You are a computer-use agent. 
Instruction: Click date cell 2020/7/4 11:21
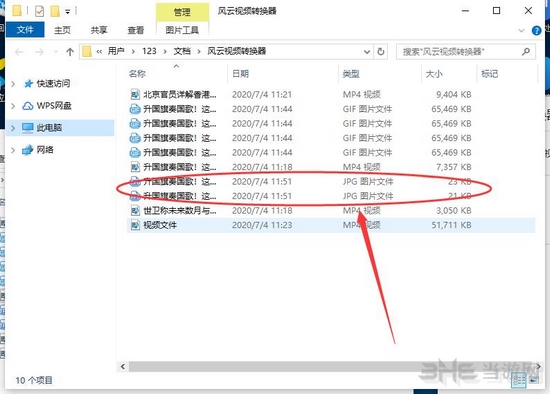[x=262, y=94]
